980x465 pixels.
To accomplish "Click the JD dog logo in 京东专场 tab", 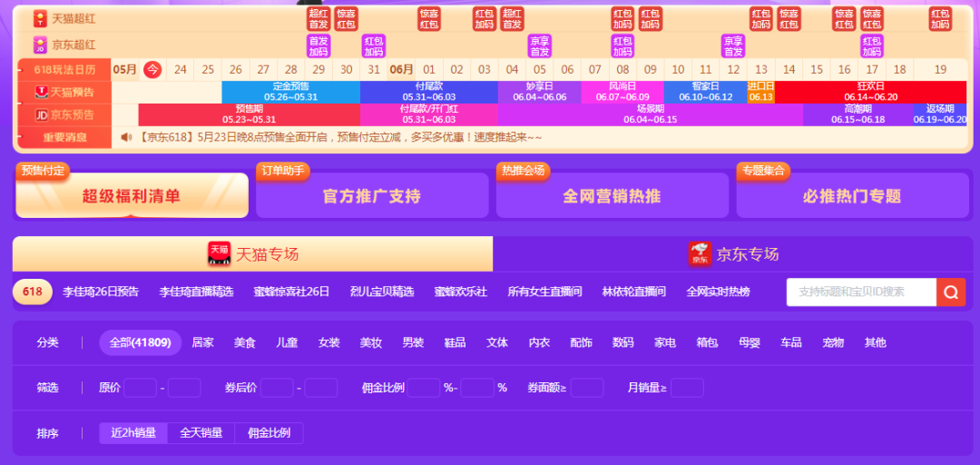I will coord(700,254).
